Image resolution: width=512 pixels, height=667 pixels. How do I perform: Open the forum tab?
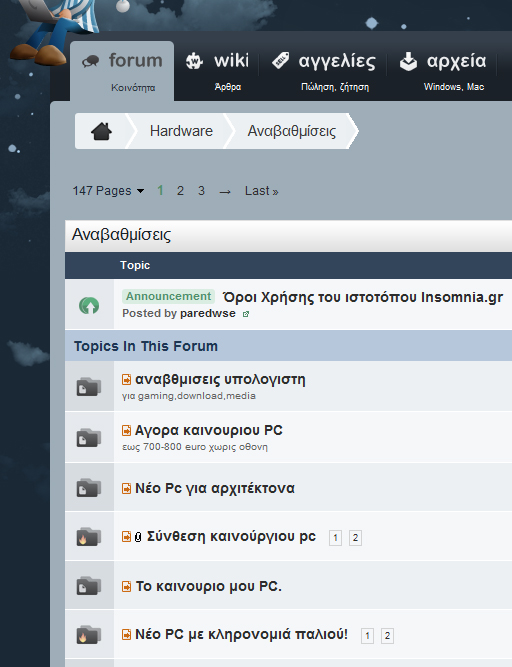click(122, 71)
